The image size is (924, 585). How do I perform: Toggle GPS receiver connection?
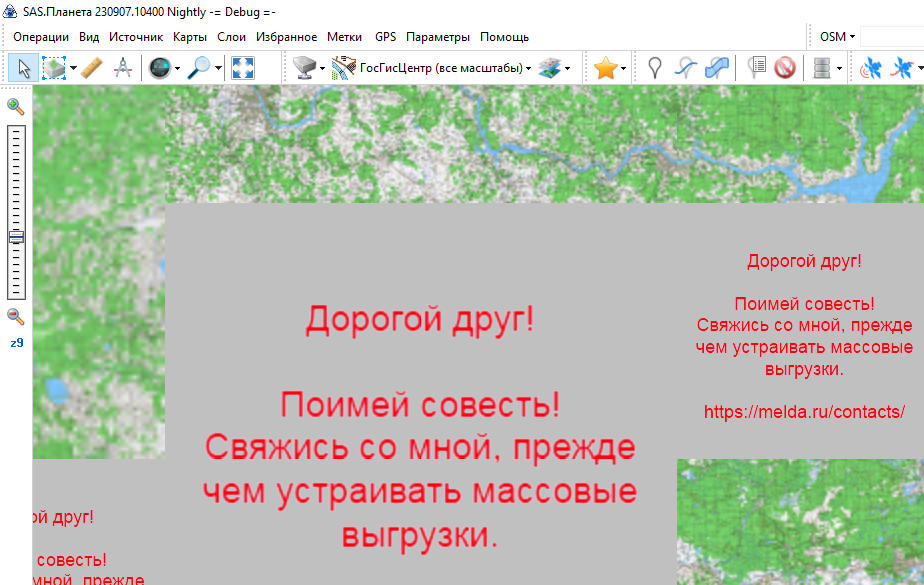(872, 68)
